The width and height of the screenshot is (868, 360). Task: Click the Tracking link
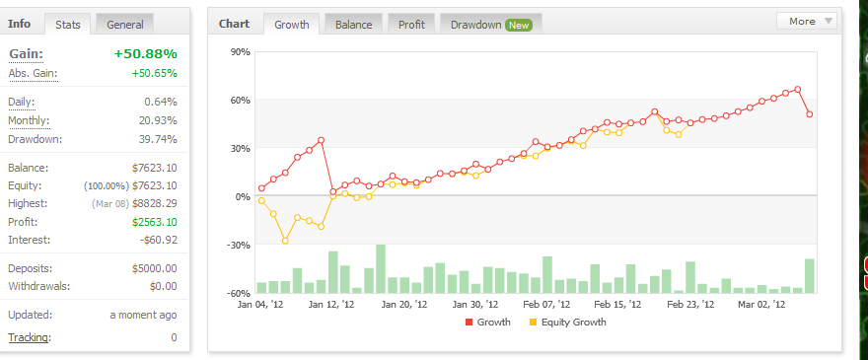point(29,337)
